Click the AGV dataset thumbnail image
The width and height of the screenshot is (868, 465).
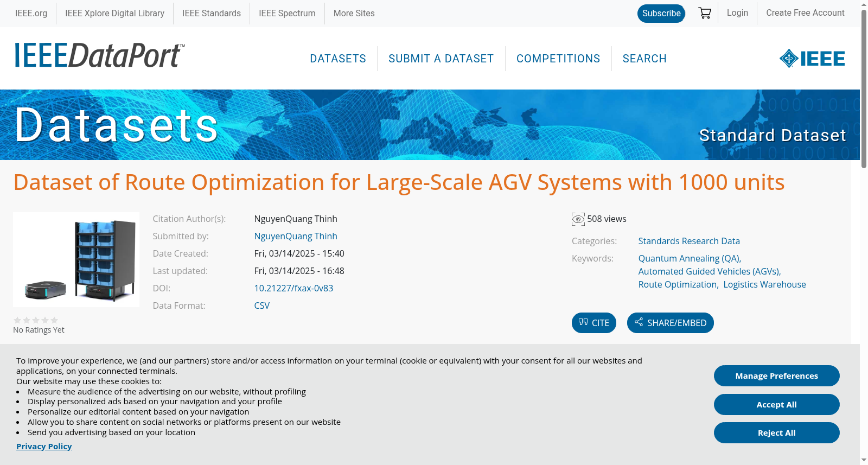tap(76, 259)
